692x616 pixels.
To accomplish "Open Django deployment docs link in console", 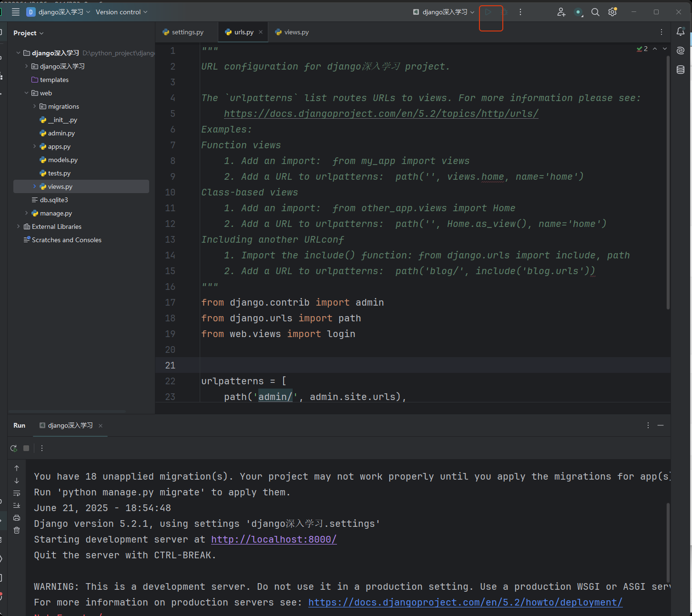I will 465,602.
